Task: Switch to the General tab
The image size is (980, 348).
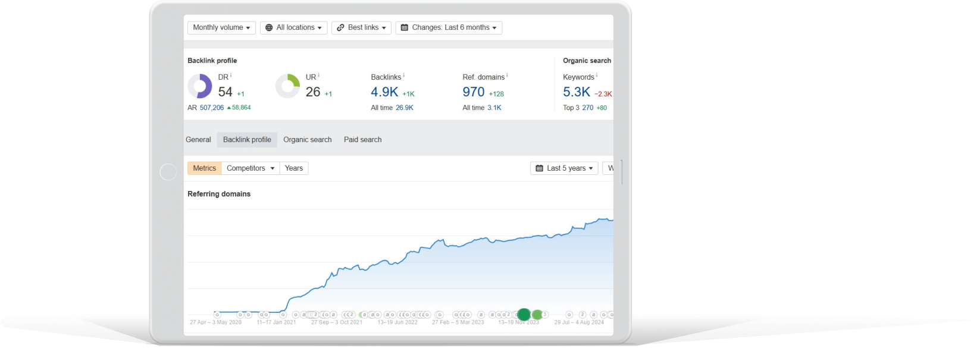Action: click(198, 140)
